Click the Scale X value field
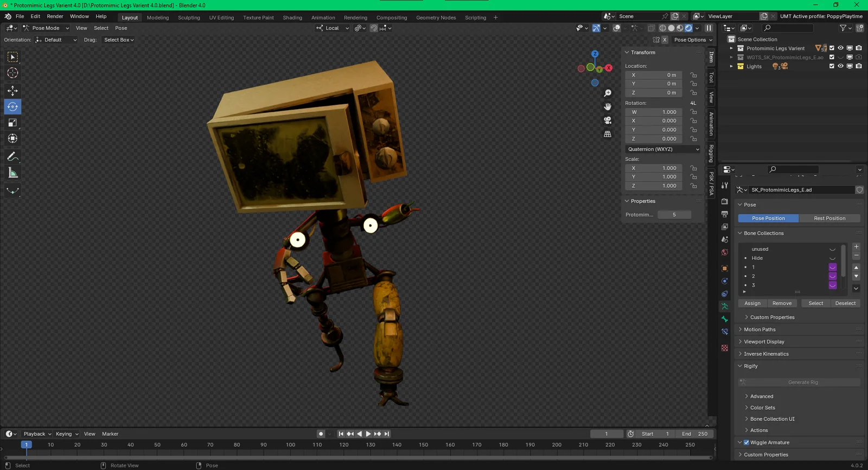The height and width of the screenshot is (470, 868). pos(654,168)
